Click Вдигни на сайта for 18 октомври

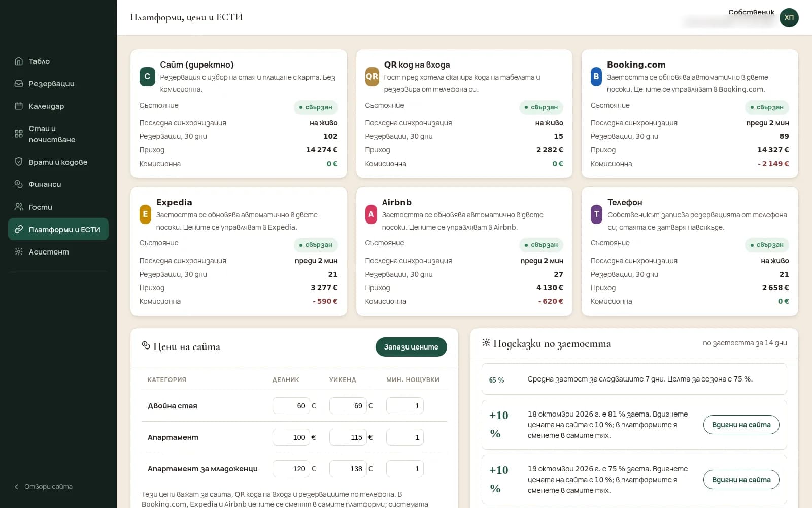click(x=741, y=425)
